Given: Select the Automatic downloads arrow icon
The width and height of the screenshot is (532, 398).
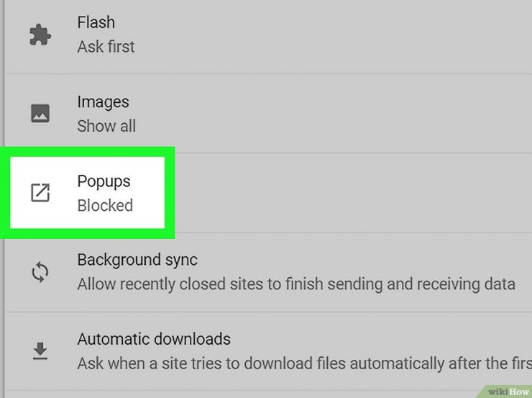Looking at the screenshot, I should click(40, 350).
